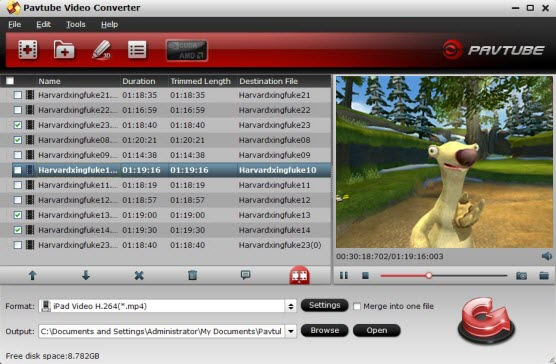Open the Tools menu
Image resolution: width=556 pixels, height=364 pixels.
(x=76, y=24)
